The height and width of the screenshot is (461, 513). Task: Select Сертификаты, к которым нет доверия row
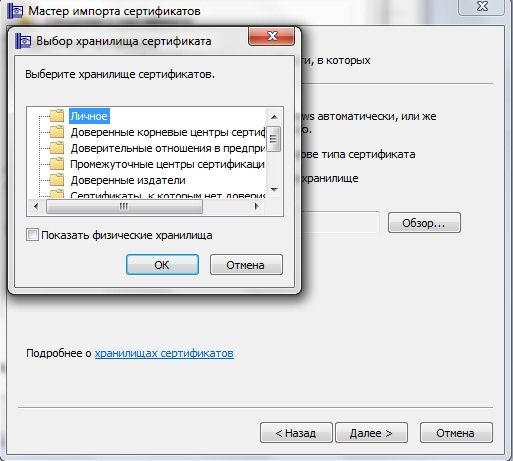167,195
